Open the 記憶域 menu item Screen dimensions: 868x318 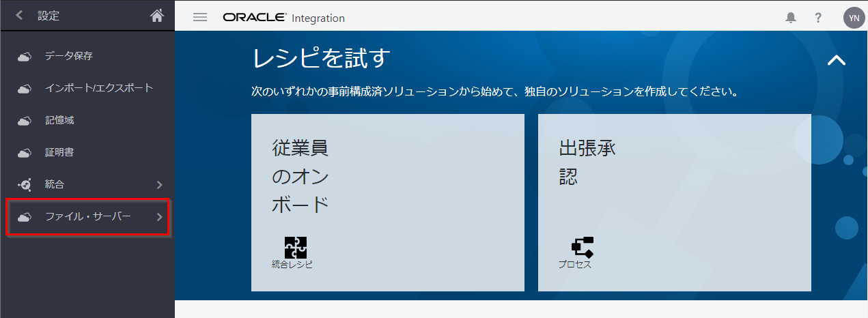tap(59, 120)
